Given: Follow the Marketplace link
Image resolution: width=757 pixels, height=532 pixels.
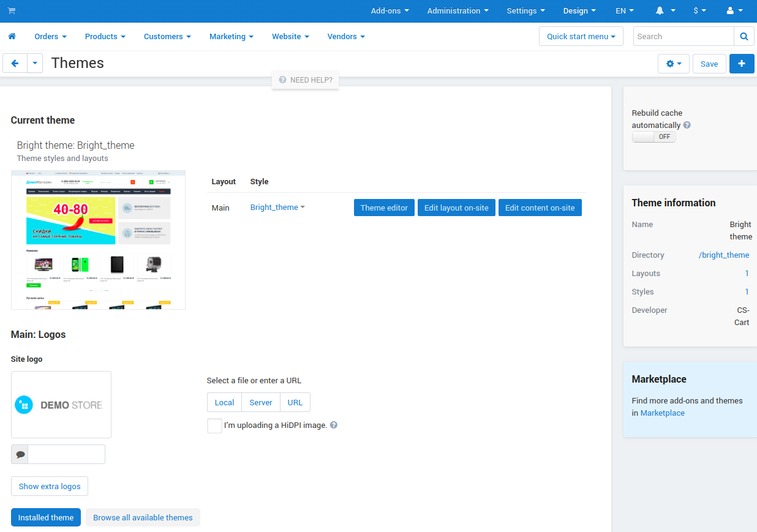Looking at the screenshot, I should pyautogui.click(x=663, y=413).
